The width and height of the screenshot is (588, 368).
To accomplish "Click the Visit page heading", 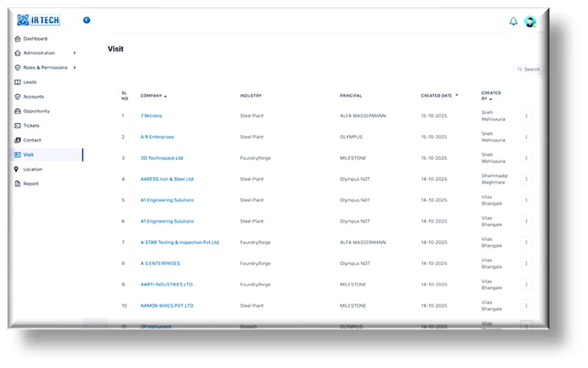I will coord(115,49).
